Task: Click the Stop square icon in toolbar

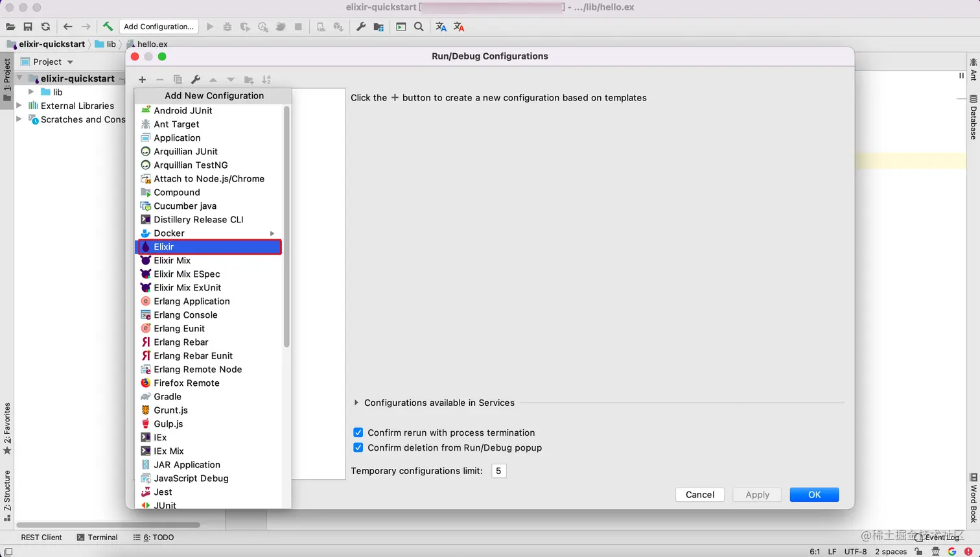Action: coord(298,27)
